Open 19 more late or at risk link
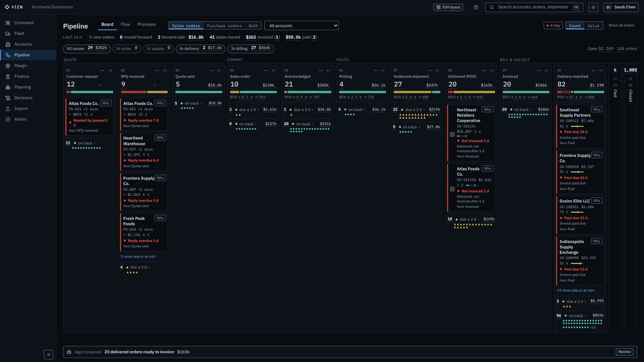 coord(576,291)
